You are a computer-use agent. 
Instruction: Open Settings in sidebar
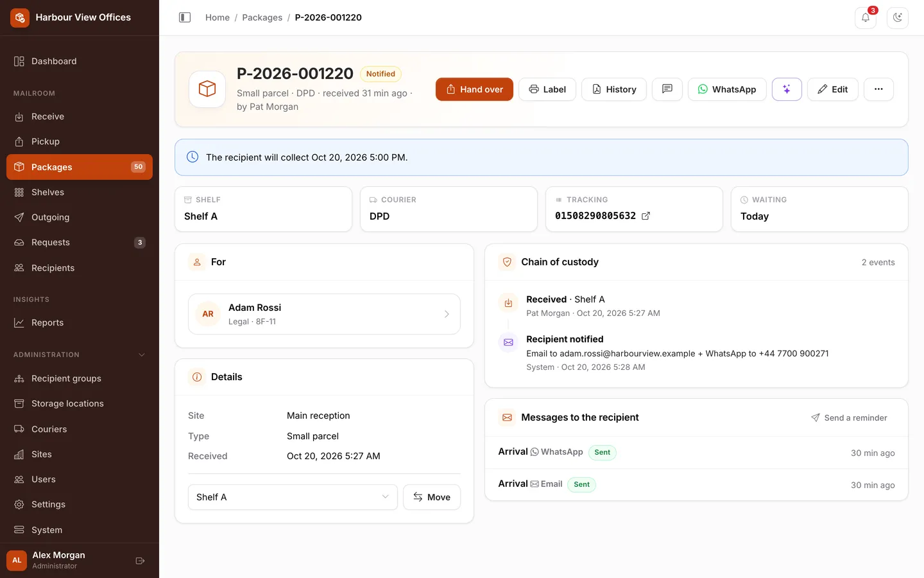80,504
